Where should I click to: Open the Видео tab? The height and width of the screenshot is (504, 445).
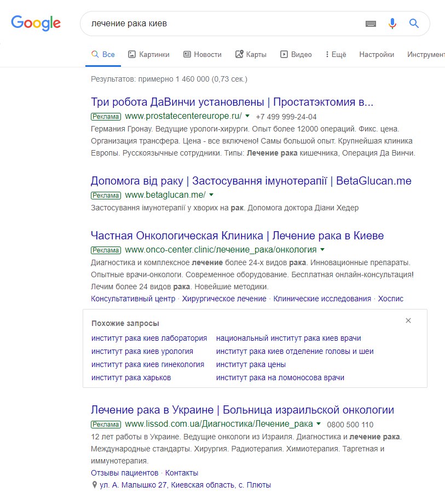[296, 54]
